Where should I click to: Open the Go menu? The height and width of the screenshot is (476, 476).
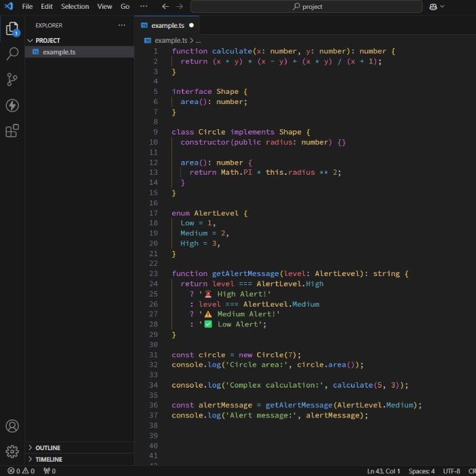tap(125, 6)
